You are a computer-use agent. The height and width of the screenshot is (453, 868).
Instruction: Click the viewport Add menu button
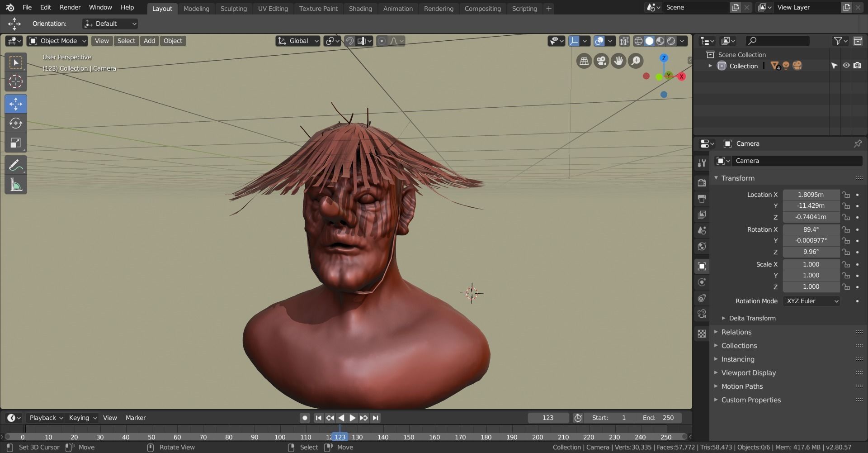tap(149, 41)
